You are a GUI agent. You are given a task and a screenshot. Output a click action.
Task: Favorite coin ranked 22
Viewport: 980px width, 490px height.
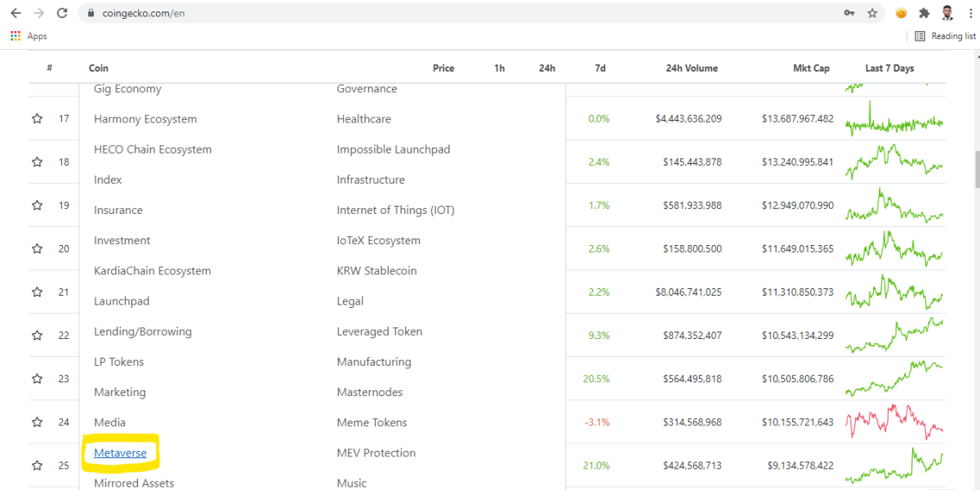(37, 335)
